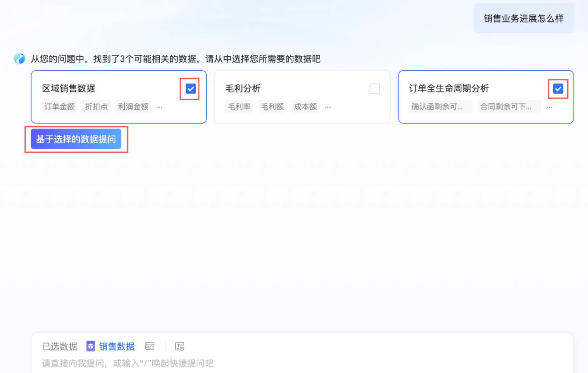The width and height of the screenshot is (588, 373).
Task: Expand more fields in 毛利分析 card
Action: (328, 107)
